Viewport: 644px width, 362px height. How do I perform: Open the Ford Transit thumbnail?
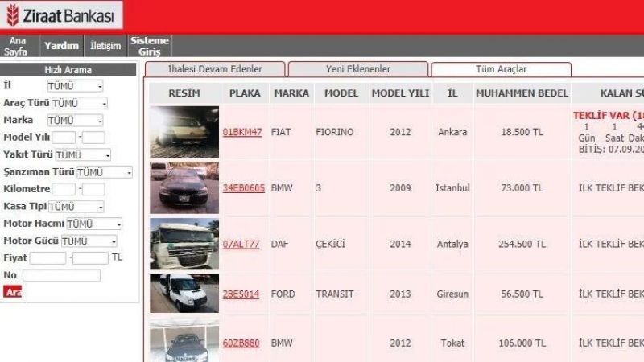click(184, 294)
